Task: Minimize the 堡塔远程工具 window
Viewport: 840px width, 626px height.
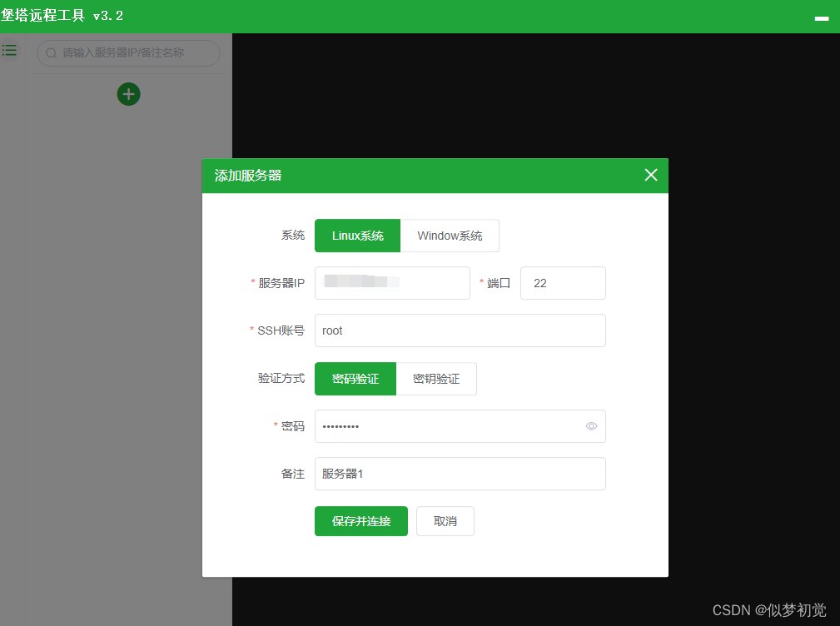Action: point(822,17)
